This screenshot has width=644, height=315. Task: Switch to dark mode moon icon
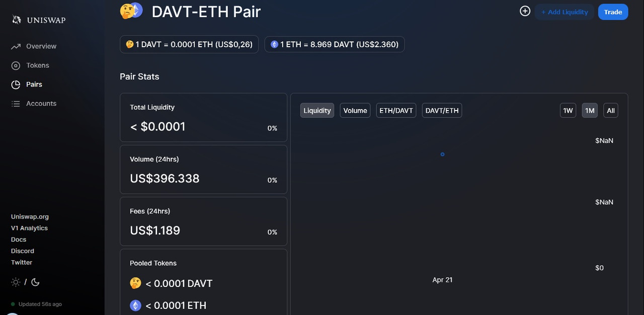35,282
